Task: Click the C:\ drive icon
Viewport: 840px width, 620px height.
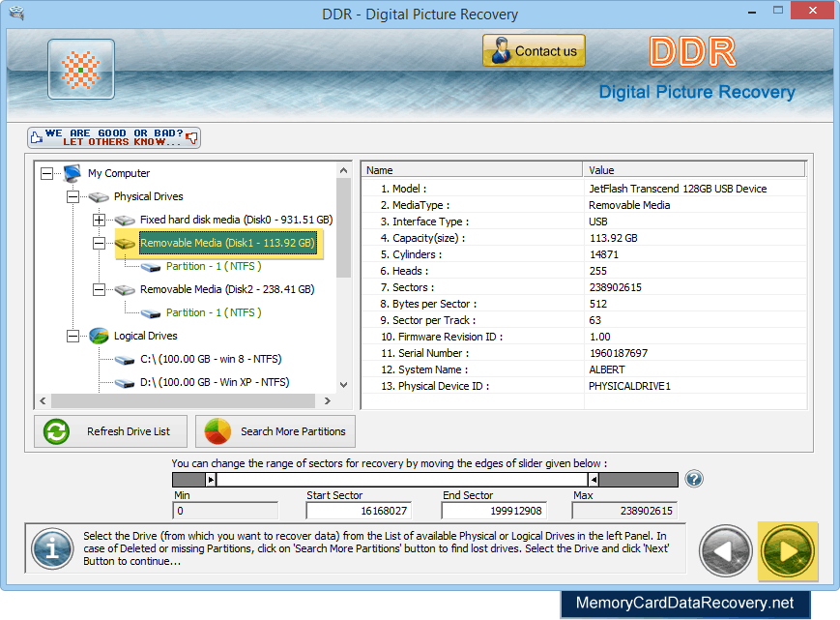Action: (125, 360)
